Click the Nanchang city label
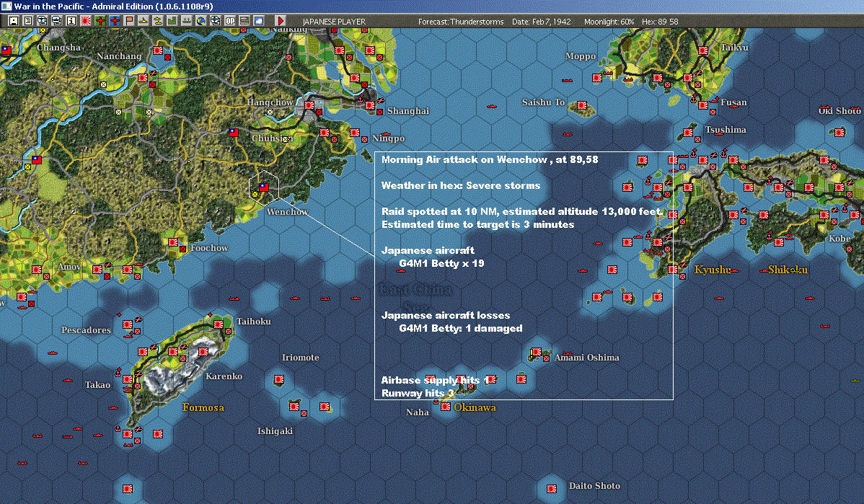 point(119,56)
